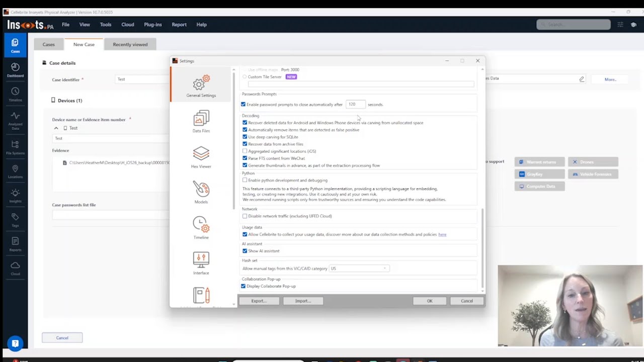Enable python development and debugging checkbox
644x362 pixels.
245,180
